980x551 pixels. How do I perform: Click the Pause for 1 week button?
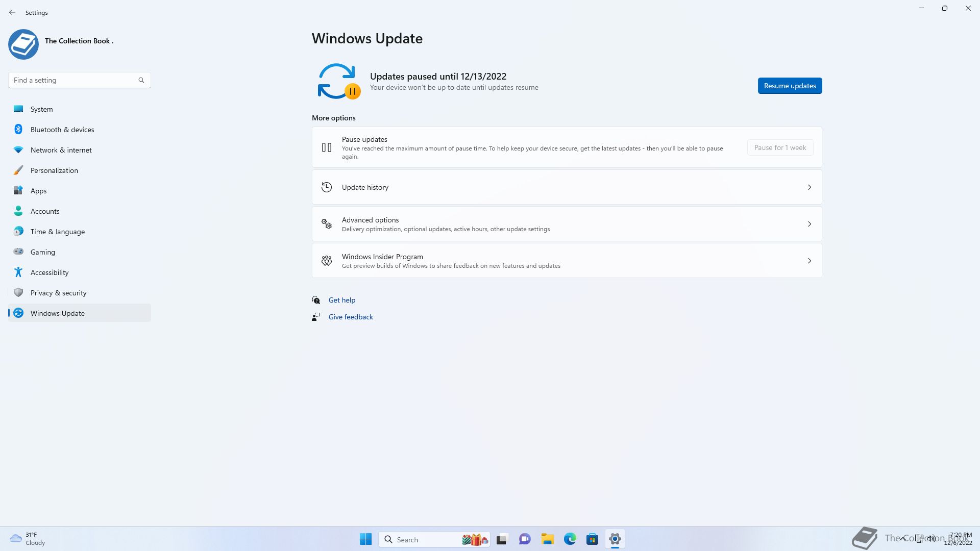[x=780, y=147]
